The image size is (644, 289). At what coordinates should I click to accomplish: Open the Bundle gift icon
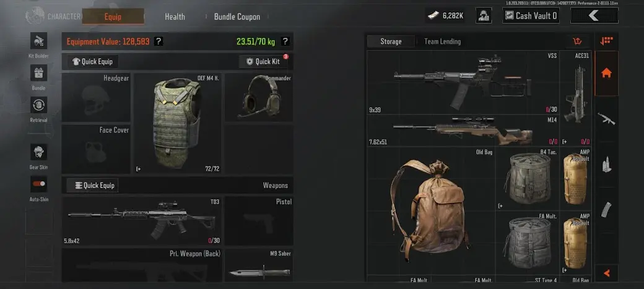pos(38,72)
